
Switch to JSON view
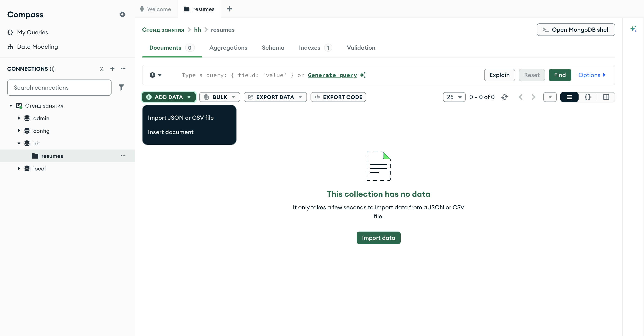click(588, 97)
